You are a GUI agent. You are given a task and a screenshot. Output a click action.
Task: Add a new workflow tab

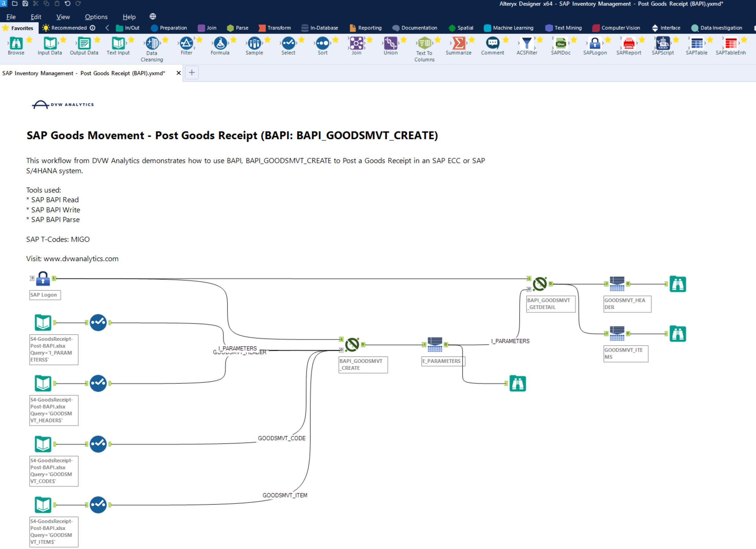192,73
